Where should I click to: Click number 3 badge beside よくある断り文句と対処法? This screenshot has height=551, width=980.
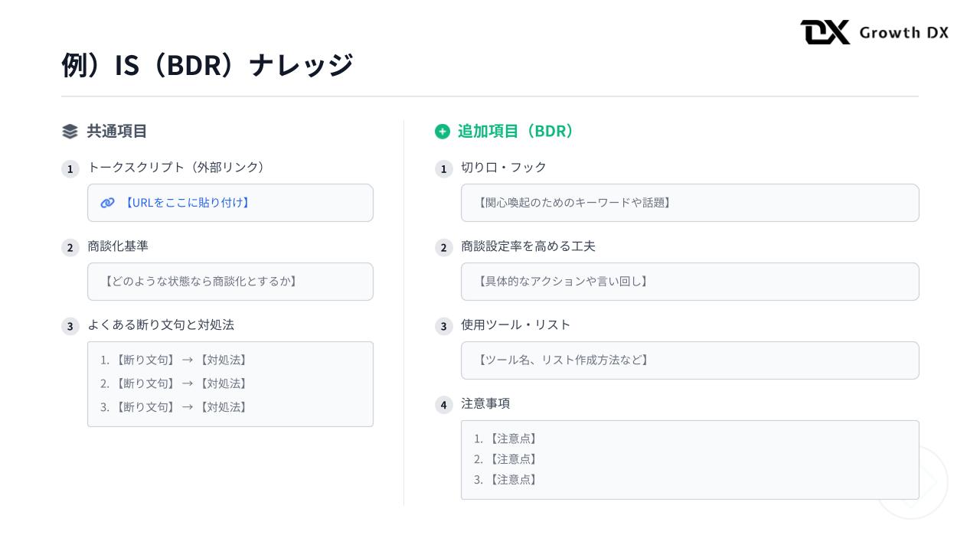click(x=70, y=327)
